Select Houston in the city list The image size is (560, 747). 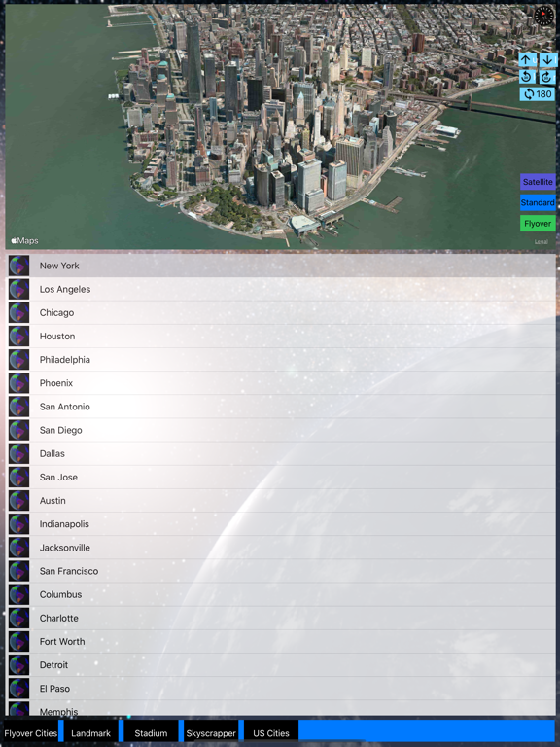[281, 336]
